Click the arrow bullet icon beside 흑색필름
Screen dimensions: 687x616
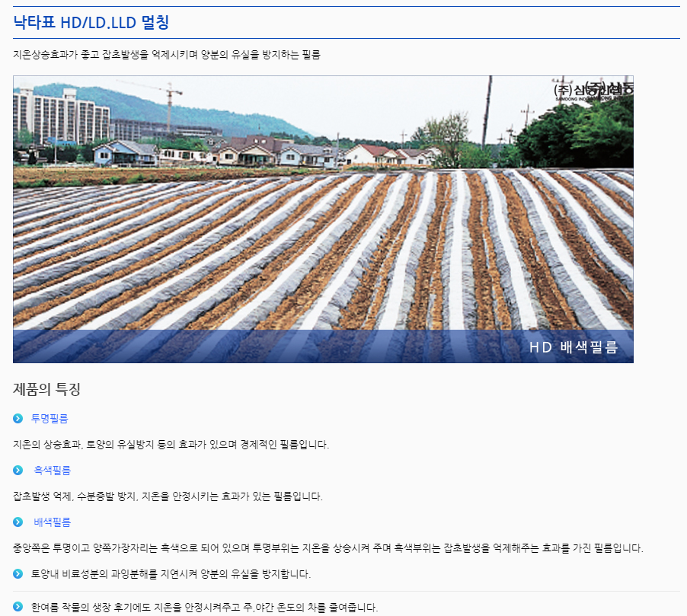pos(18,470)
